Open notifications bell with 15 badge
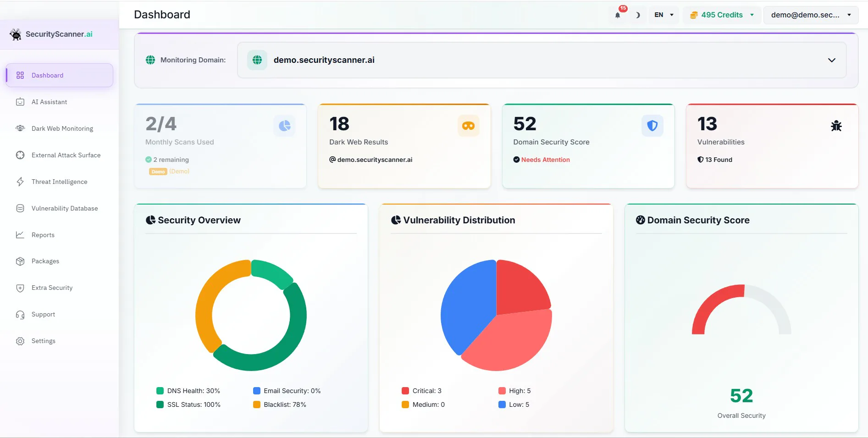This screenshot has height=438, width=868. pyautogui.click(x=618, y=15)
